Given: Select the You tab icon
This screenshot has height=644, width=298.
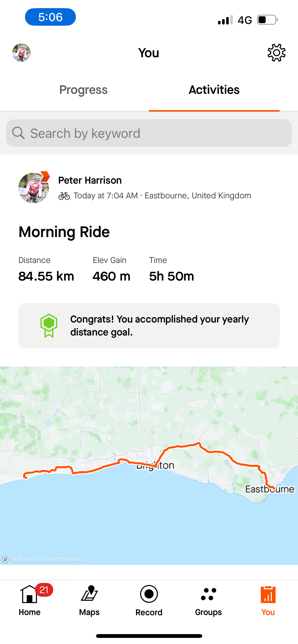Looking at the screenshot, I should click(268, 595).
